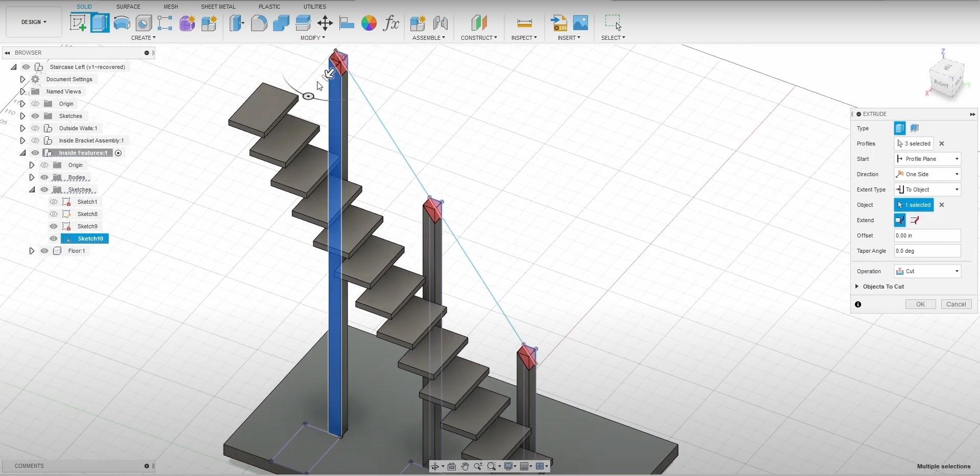Open the Extent Type dropdown
This screenshot has width=980, height=476.
[927, 189]
